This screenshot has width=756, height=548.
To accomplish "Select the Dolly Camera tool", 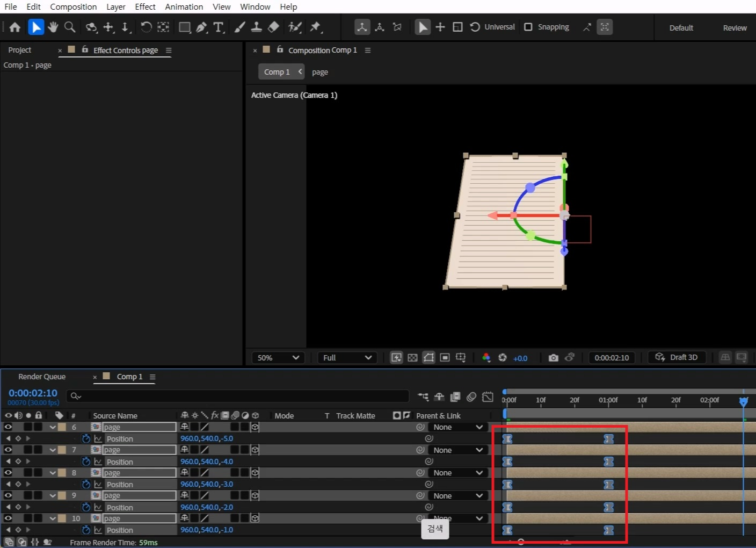I will pyautogui.click(x=125, y=27).
